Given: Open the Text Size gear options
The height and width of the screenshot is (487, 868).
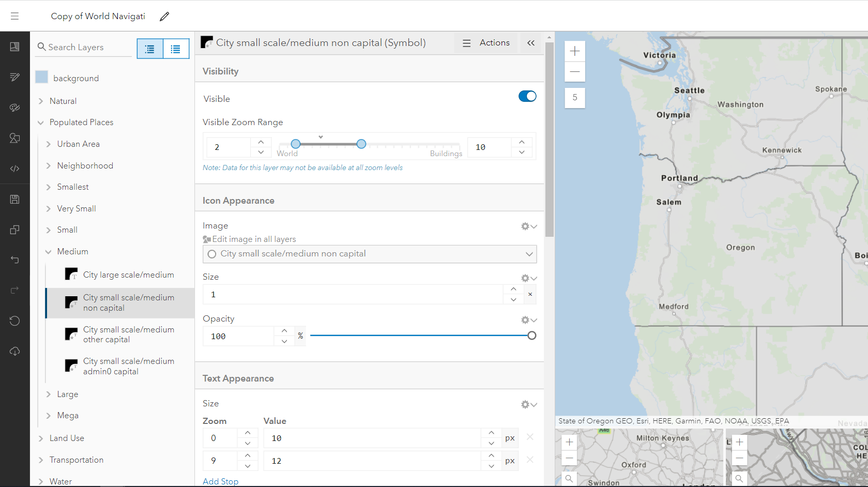Looking at the screenshot, I should 529,404.
